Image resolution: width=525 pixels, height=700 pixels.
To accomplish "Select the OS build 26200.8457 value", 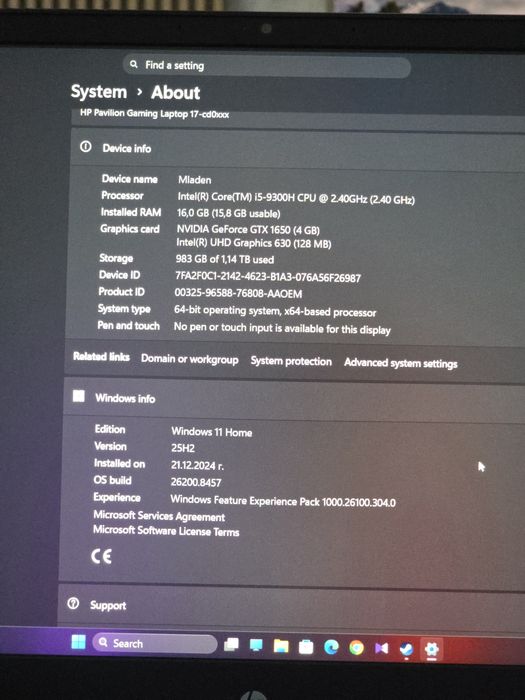I will [x=196, y=482].
